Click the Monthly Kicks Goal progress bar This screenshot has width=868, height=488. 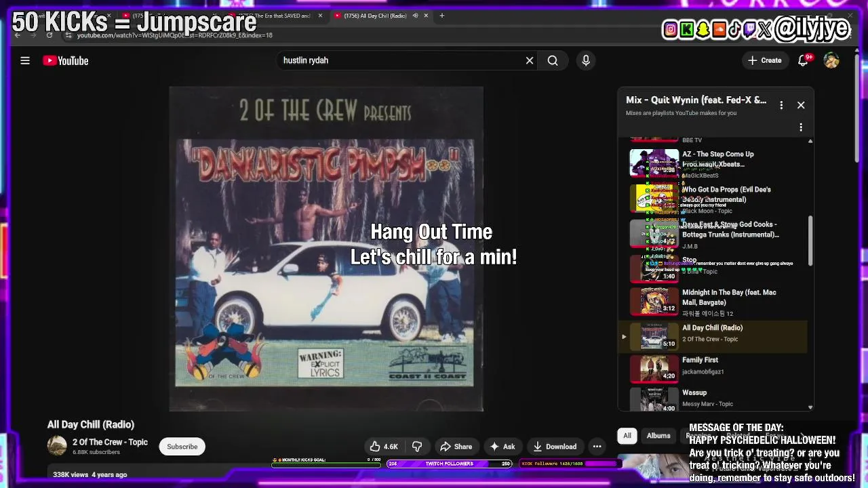point(328,464)
